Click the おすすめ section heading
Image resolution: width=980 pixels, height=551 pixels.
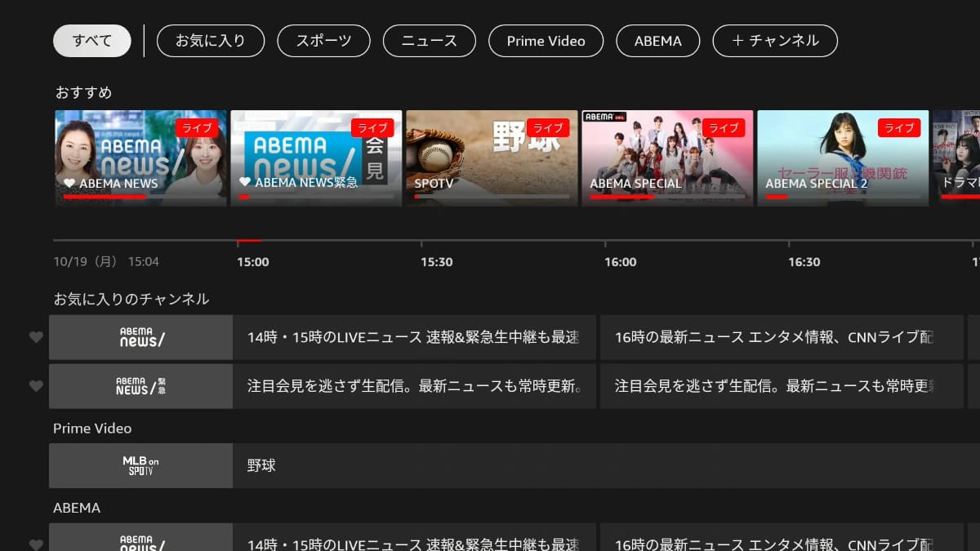pyautogui.click(x=84, y=92)
